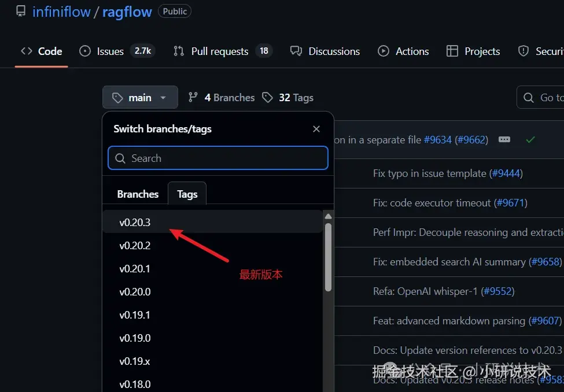View the 4 Branches link

click(221, 98)
